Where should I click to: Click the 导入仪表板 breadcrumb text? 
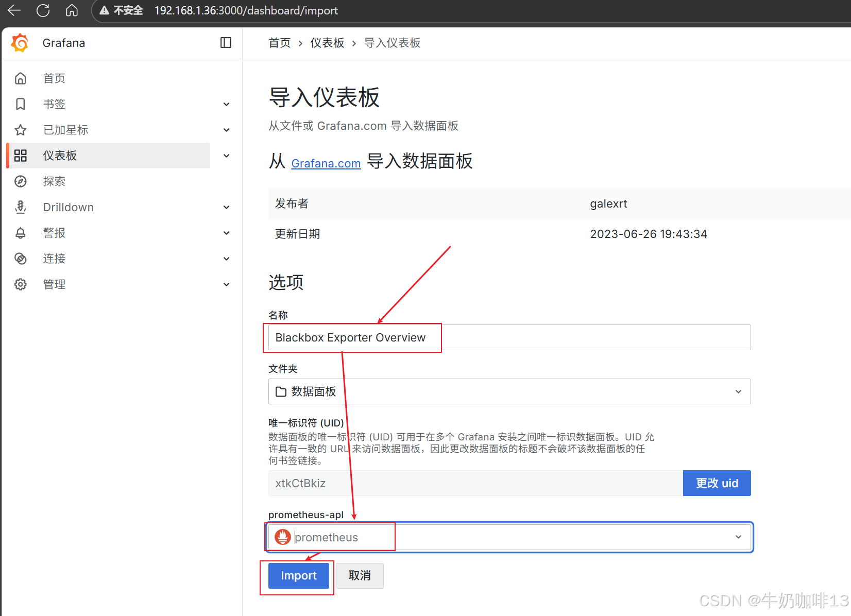coord(393,43)
